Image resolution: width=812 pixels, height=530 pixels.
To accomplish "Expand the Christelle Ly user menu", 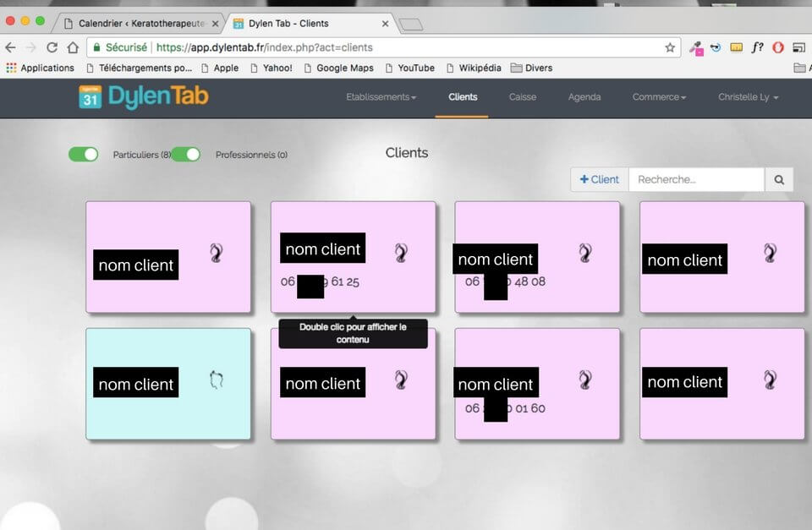I will pyautogui.click(x=748, y=97).
